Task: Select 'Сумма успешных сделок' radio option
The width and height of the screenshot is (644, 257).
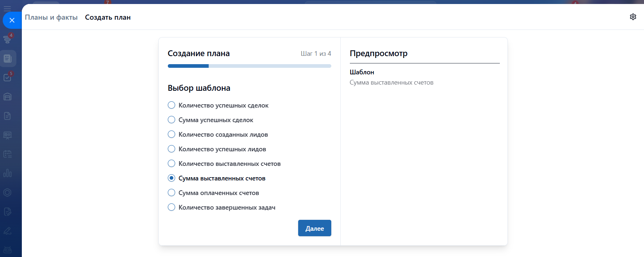Action: (x=171, y=120)
